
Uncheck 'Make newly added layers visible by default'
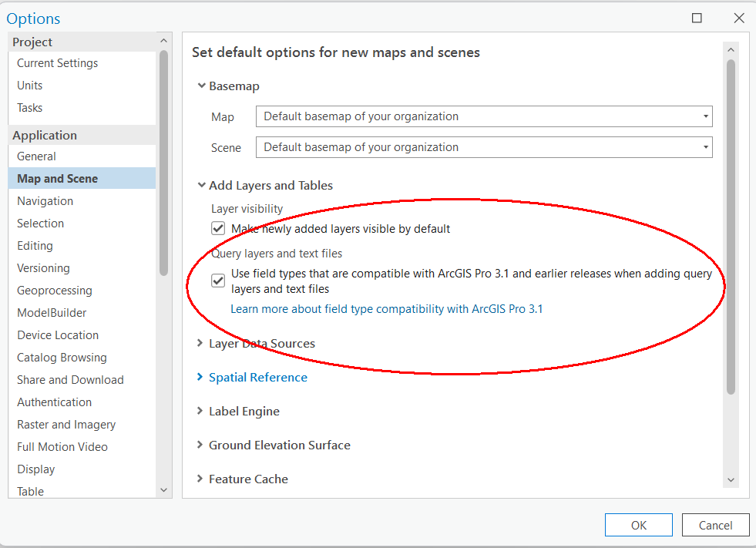coord(218,228)
